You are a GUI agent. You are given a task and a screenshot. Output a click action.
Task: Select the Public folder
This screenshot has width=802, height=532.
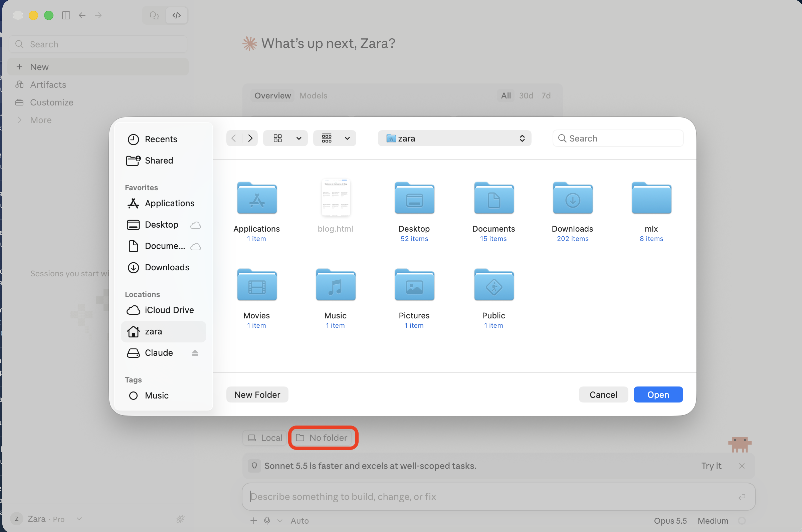(494, 285)
